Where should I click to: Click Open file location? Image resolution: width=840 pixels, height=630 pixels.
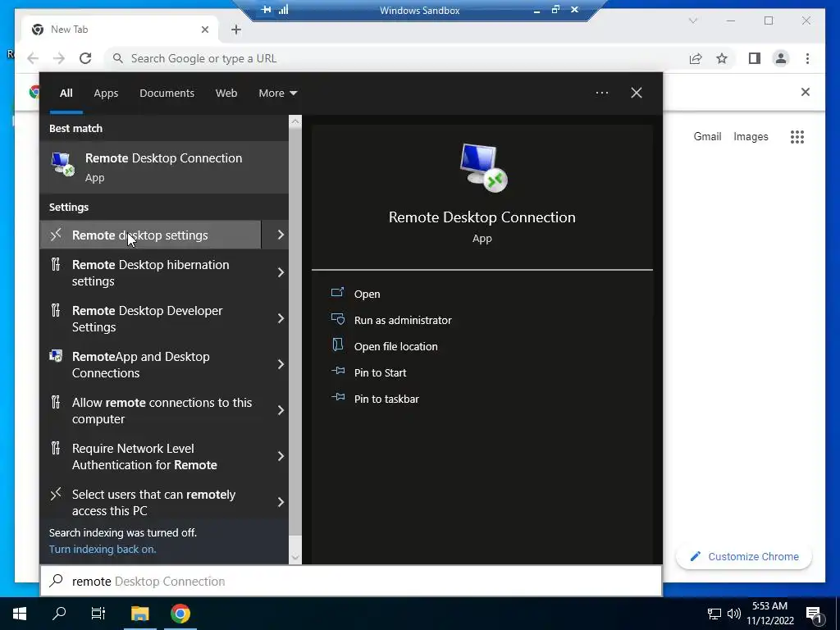396,347
